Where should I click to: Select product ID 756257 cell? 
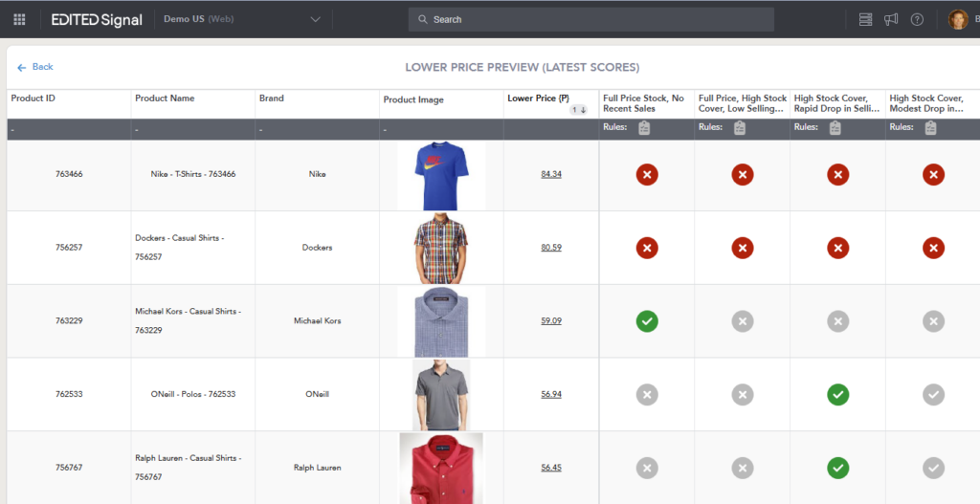tap(69, 248)
